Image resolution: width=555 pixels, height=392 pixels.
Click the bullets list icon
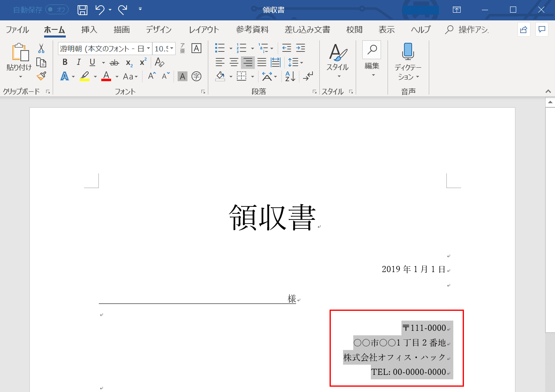coord(220,48)
